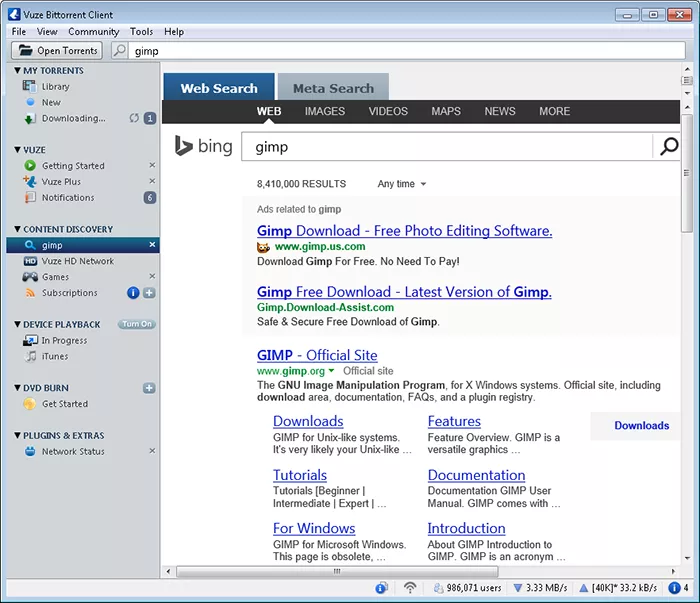The height and width of the screenshot is (603, 700).
Task: Click the Bing logo
Action: (204, 146)
